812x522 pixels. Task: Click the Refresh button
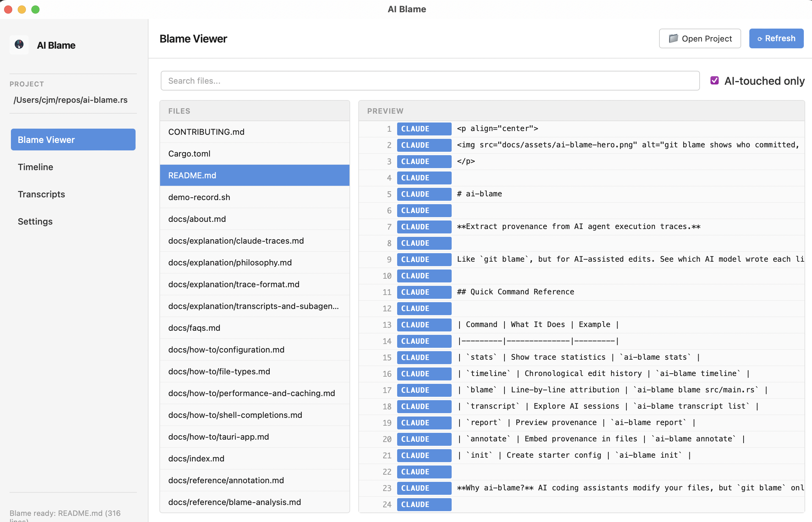776,38
